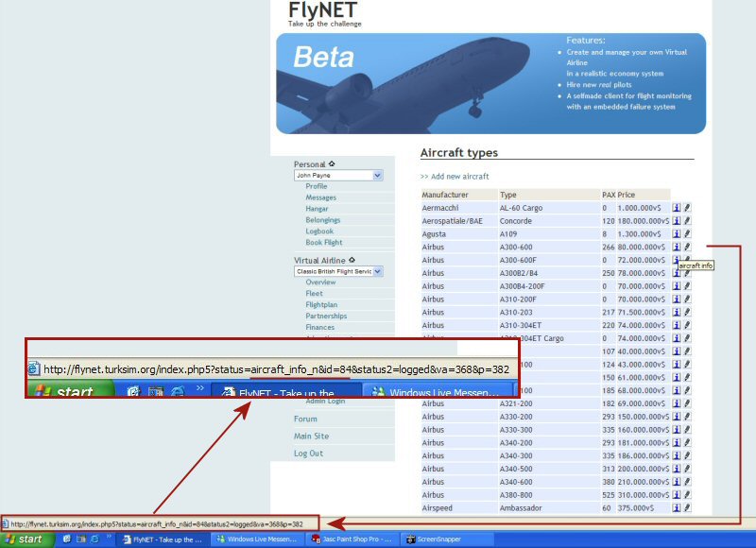Open the Flightplan page
Screen dimensions: 756x548
pyautogui.click(x=321, y=304)
